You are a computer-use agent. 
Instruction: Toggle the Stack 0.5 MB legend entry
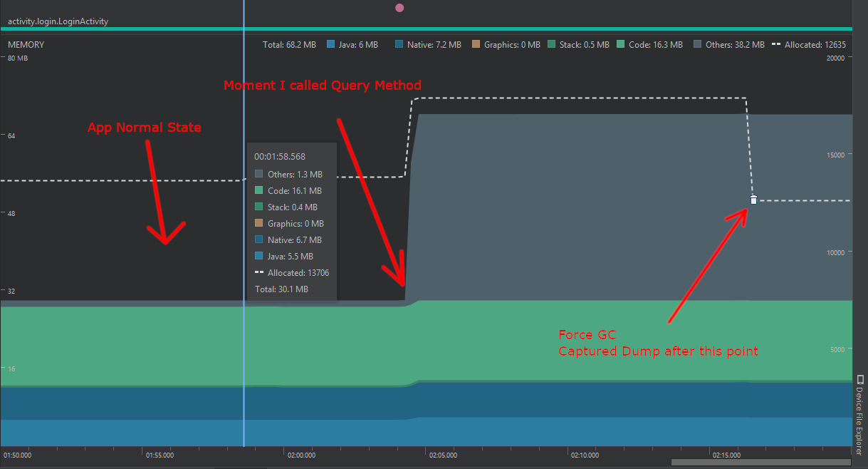(552, 44)
